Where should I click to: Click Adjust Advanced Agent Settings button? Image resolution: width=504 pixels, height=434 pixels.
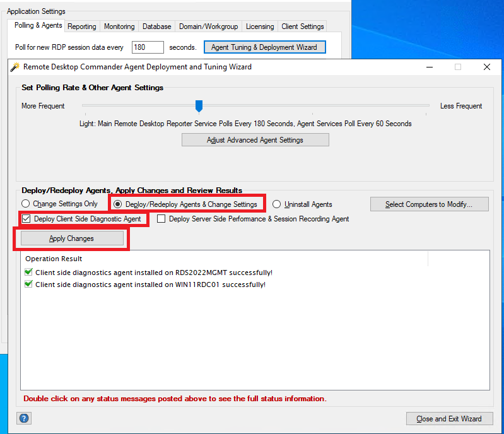click(255, 140)
